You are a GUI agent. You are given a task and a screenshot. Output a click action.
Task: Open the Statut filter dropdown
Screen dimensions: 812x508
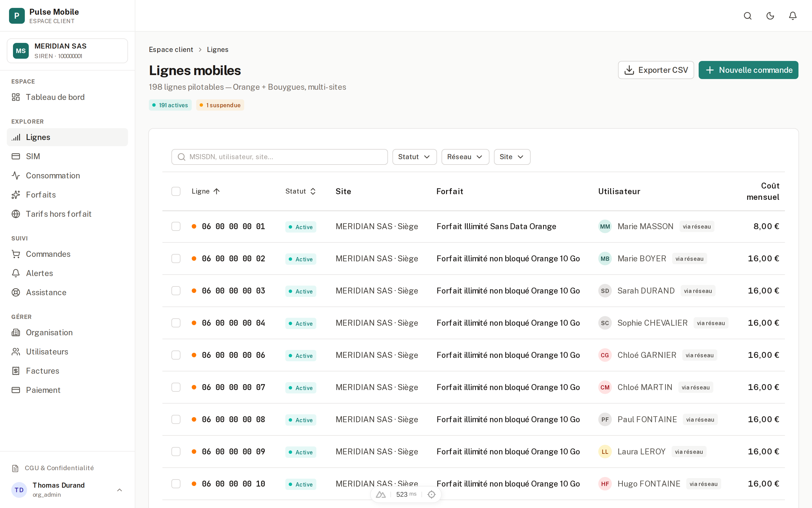pyautogui.click(x=414, y=157)
